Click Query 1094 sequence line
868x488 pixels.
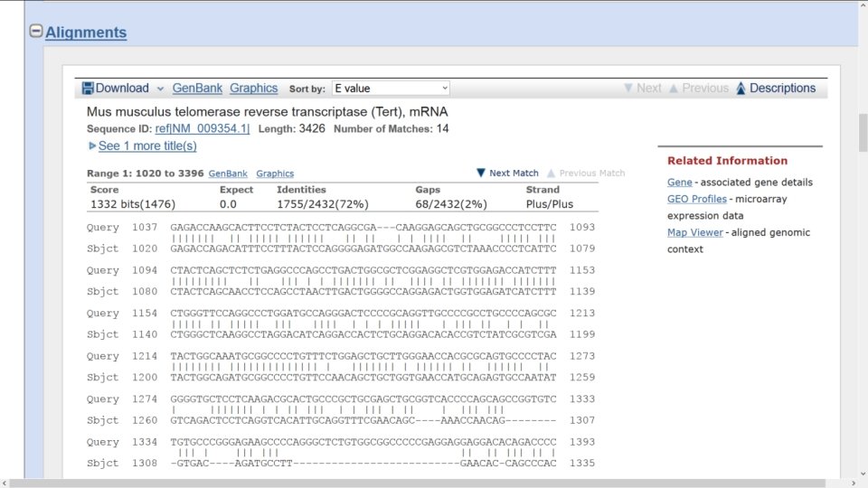pos(341,270)
